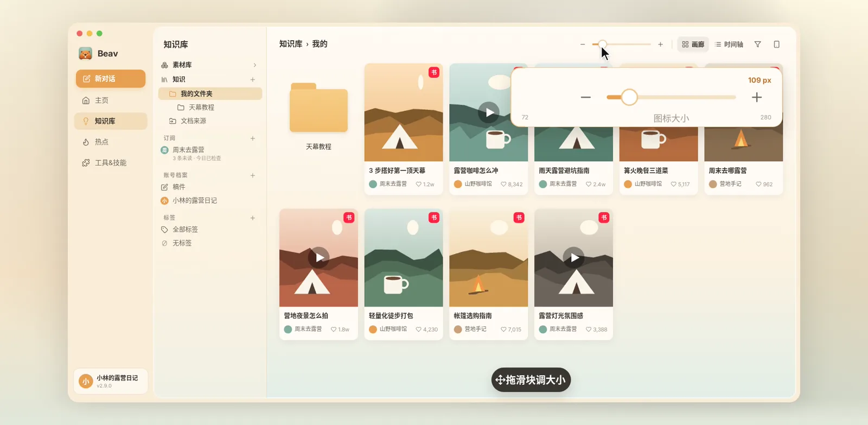Open the user profile at sidebar bottom

pos(111,381)
